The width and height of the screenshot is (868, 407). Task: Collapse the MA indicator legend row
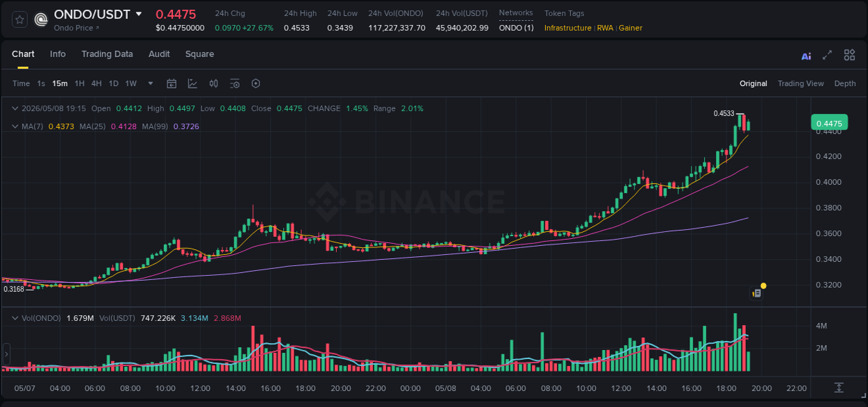[x=15, y=126]
